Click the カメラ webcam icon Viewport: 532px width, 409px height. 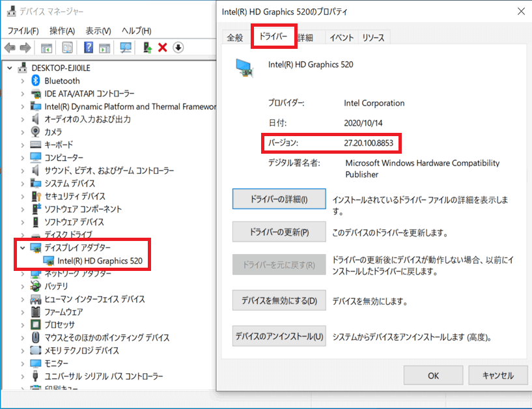(x=35, y=132)
